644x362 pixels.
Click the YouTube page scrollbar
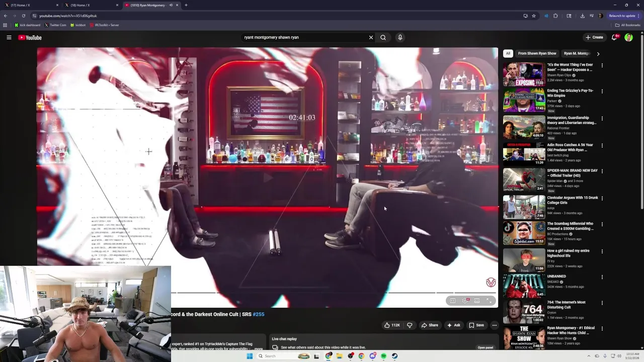pos(642,121)
